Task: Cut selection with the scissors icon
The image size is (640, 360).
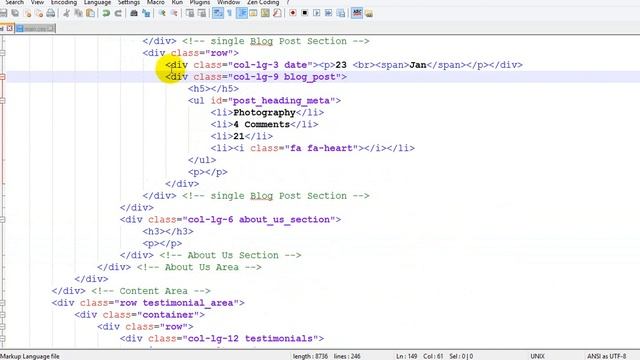Action: point(67,13)
